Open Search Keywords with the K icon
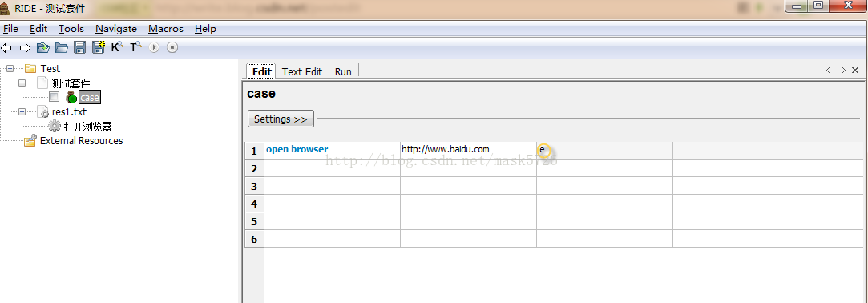Image resolution: width=868 pixels, height=303 pixels. tap(117, 47)
